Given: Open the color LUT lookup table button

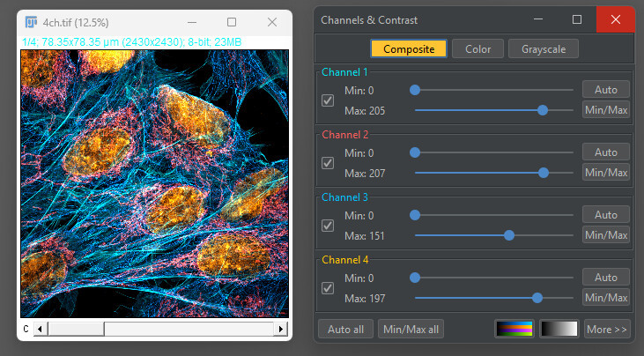Looking at the screenshot, I should pyautogui.click(x=514, y=329).
